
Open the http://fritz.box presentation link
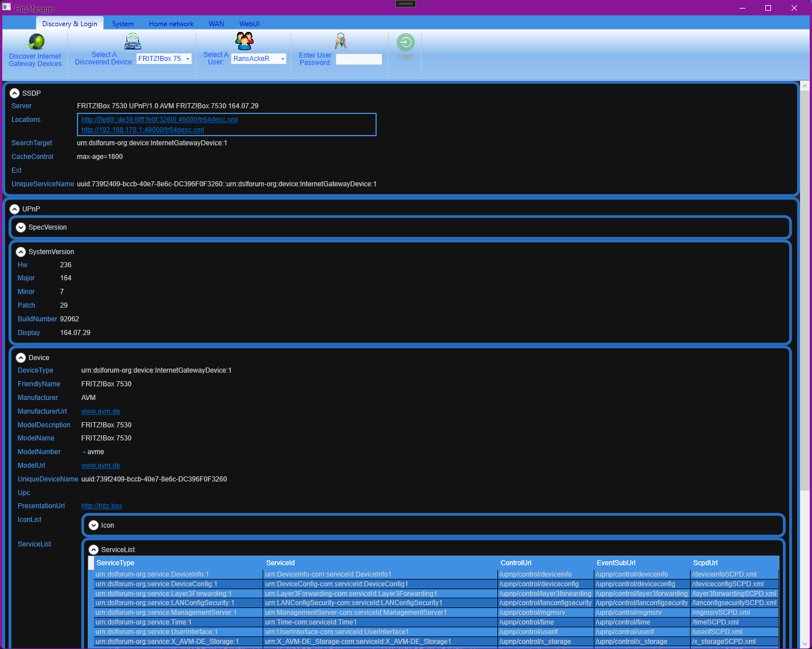[x=101, y=506]
